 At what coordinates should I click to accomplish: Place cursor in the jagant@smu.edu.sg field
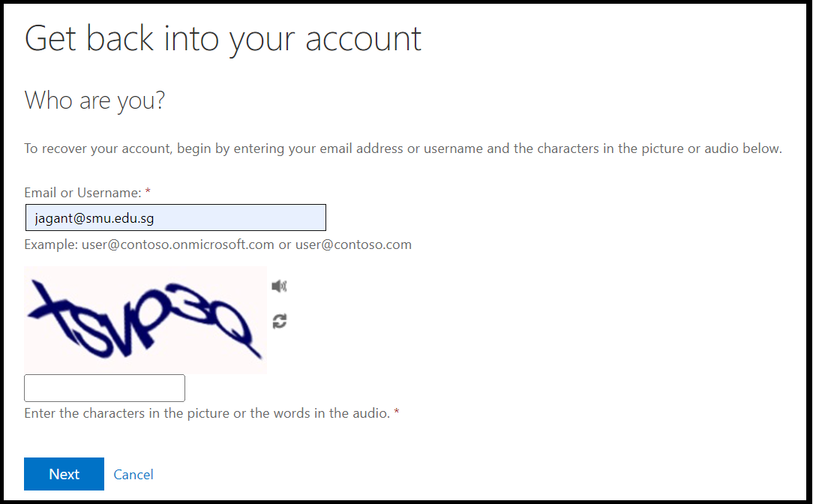[175, 217]
